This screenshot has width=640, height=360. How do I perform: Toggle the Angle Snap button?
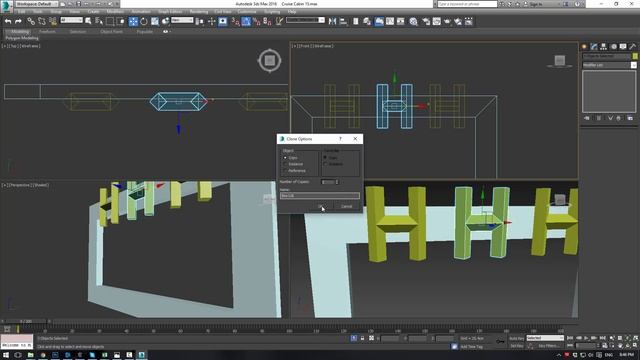246,21
